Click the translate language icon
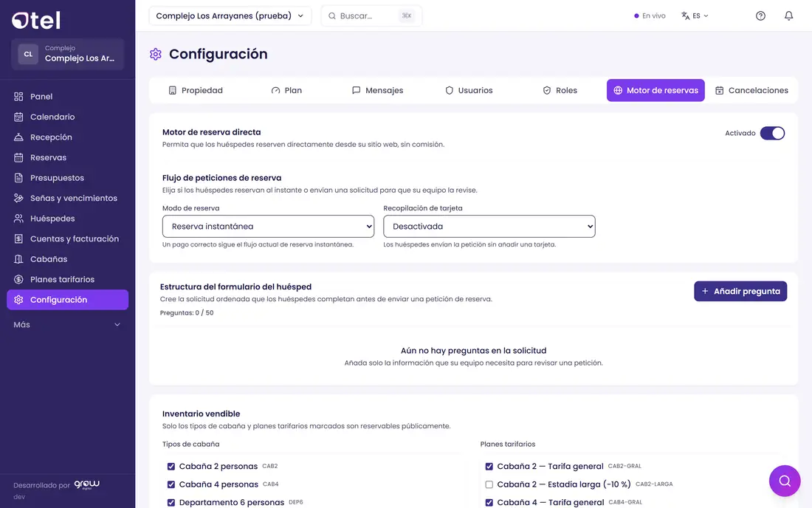 pos(685,16)
